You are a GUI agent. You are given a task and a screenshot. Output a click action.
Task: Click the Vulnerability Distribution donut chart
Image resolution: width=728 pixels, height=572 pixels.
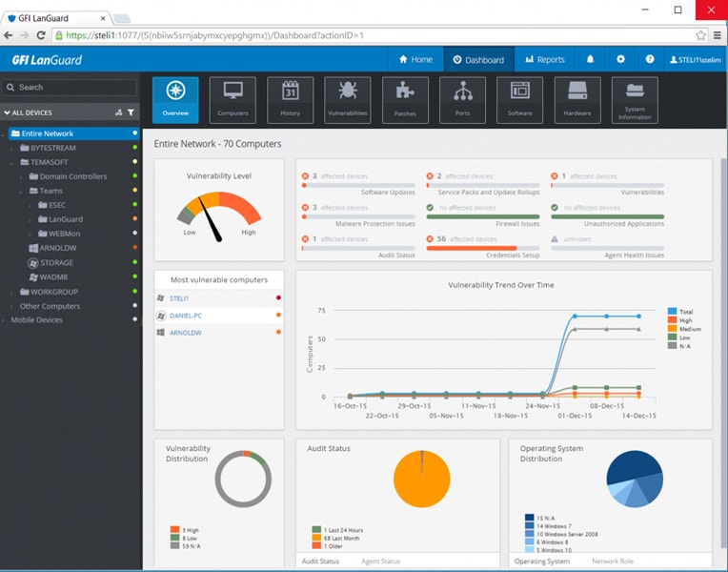pos(243,479)
